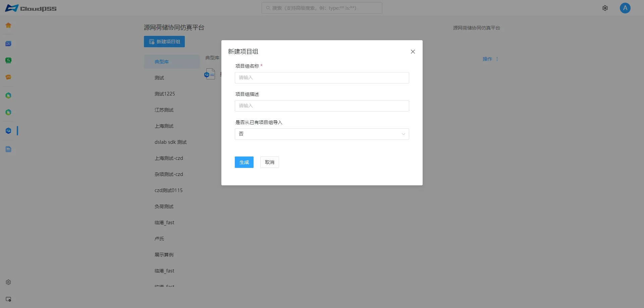Click the 生成 button
The width and height of the screenshot is (644, 308).
pos(244,162)
